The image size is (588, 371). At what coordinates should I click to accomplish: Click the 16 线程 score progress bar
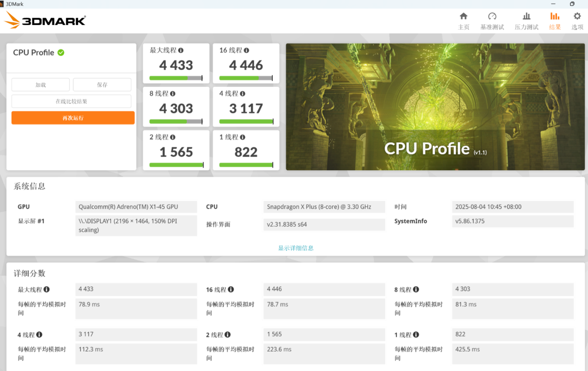click(x=246, y=78)
